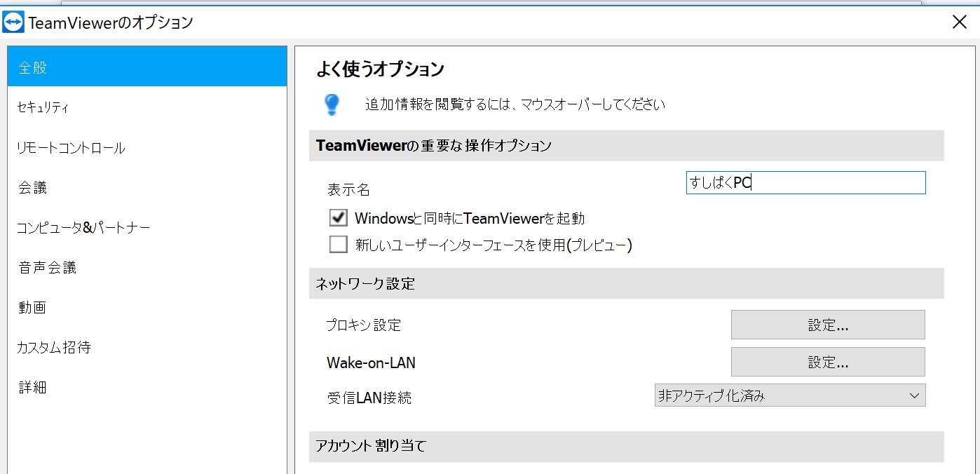Click the 追加情報を閲覧するには hint text
The image size is (980, 474).
[515, 104]
